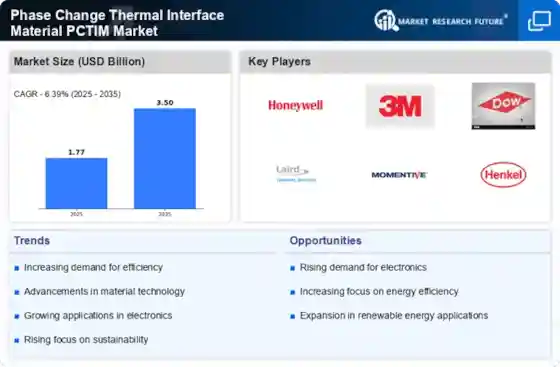
Task: Click 'Increasing demand for efficiency'
Action: tap(93, 267)
